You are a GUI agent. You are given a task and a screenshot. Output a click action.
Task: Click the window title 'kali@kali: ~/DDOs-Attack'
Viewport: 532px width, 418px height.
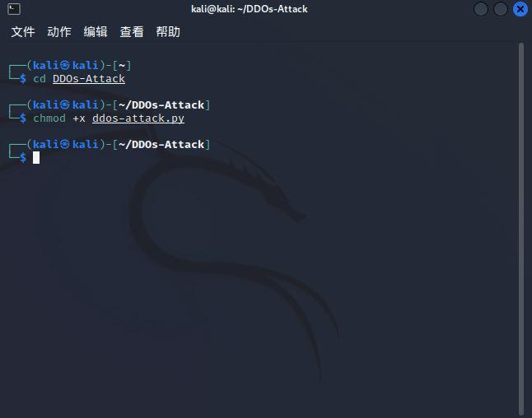[x=250, y=9]
